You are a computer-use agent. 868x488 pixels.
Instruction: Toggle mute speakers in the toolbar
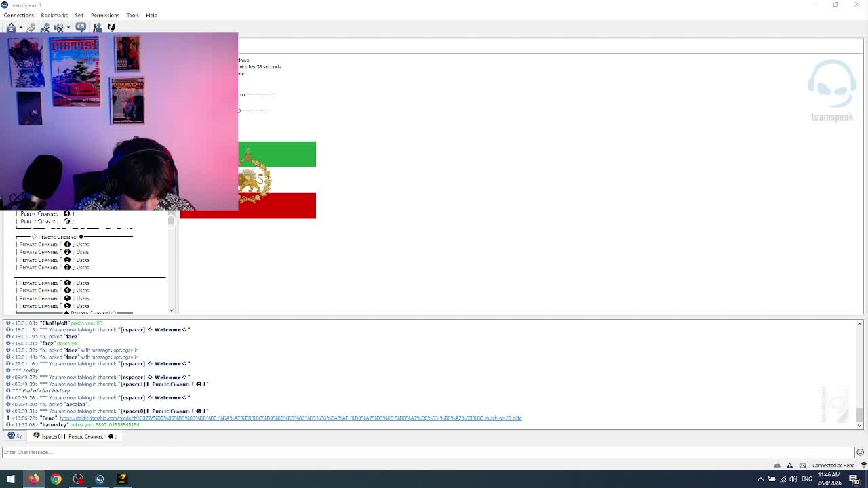(59, 28)
